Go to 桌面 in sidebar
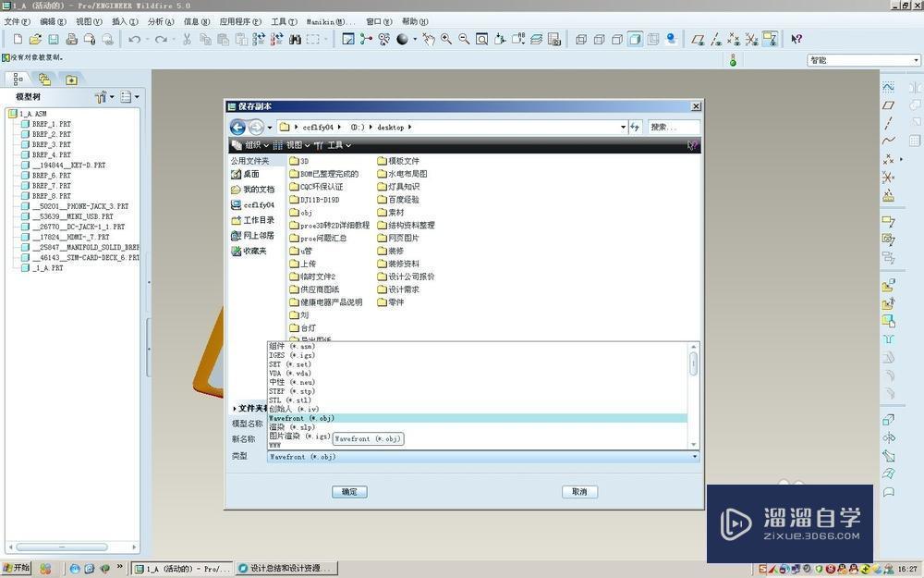924x578 pixels. [245, 174]
